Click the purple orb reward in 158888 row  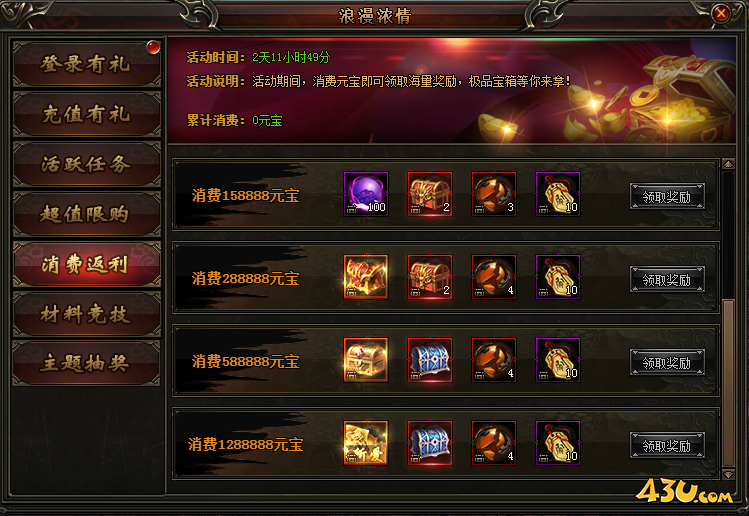click(366, 194)
